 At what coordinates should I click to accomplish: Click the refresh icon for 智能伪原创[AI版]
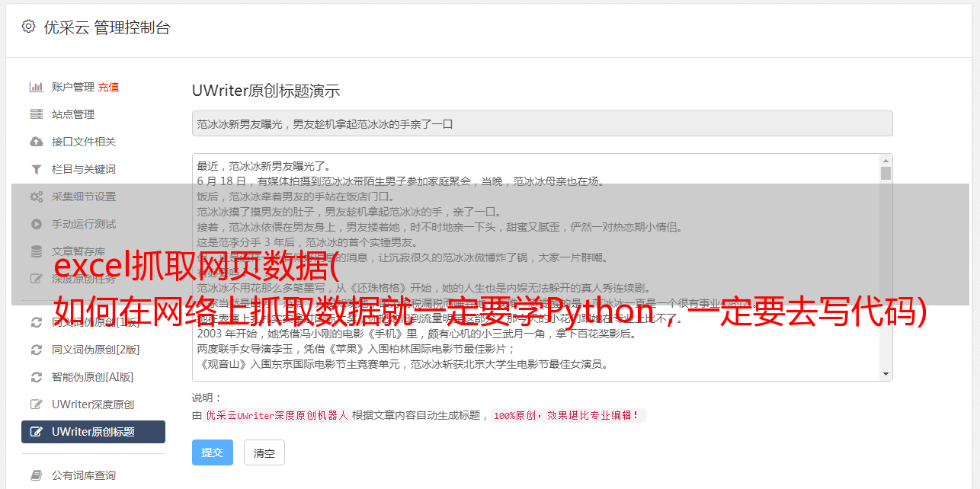[36, 377]
